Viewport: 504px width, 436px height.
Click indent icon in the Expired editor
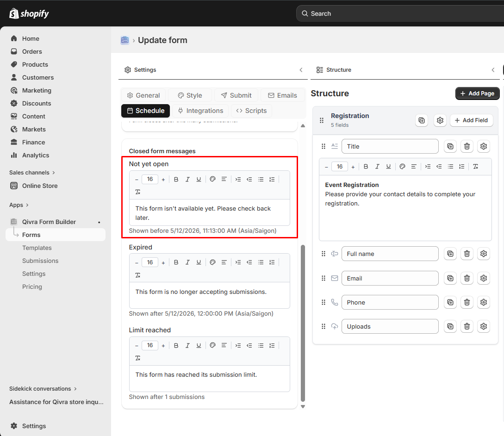click(x=238, y=262)
